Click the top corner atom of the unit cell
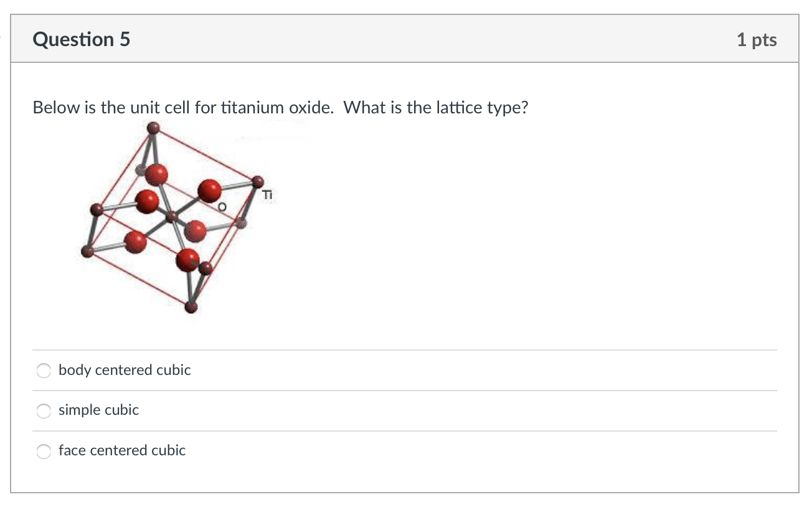Viewport: 812px width, 507px height. [153, 126]
